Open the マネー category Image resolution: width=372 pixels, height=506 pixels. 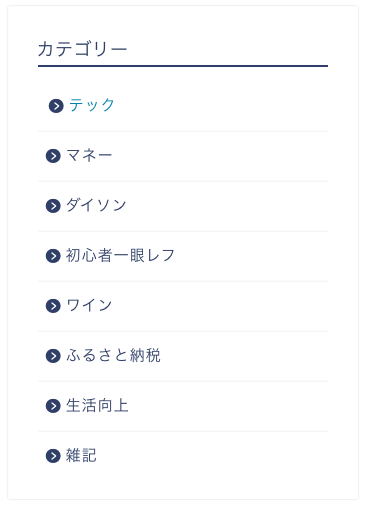[x=89, y=155]
